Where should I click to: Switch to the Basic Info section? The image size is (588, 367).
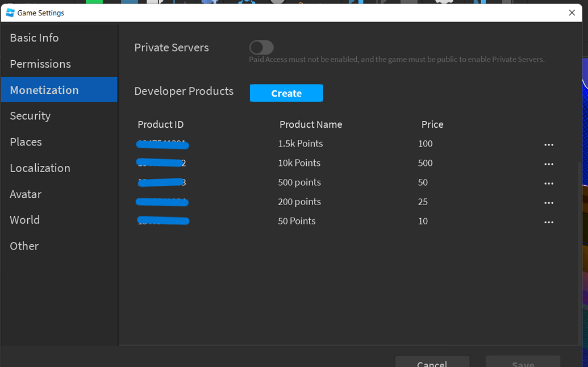(x=34, y=37)
